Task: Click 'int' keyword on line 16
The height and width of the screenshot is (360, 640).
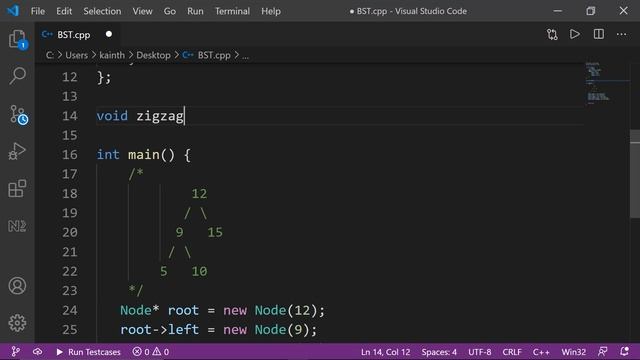Action: 108,155
